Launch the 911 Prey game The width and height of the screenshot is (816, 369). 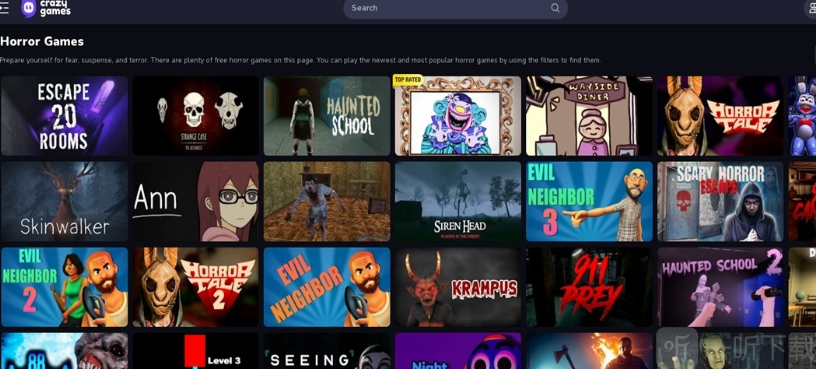click(x=589, y=287)
